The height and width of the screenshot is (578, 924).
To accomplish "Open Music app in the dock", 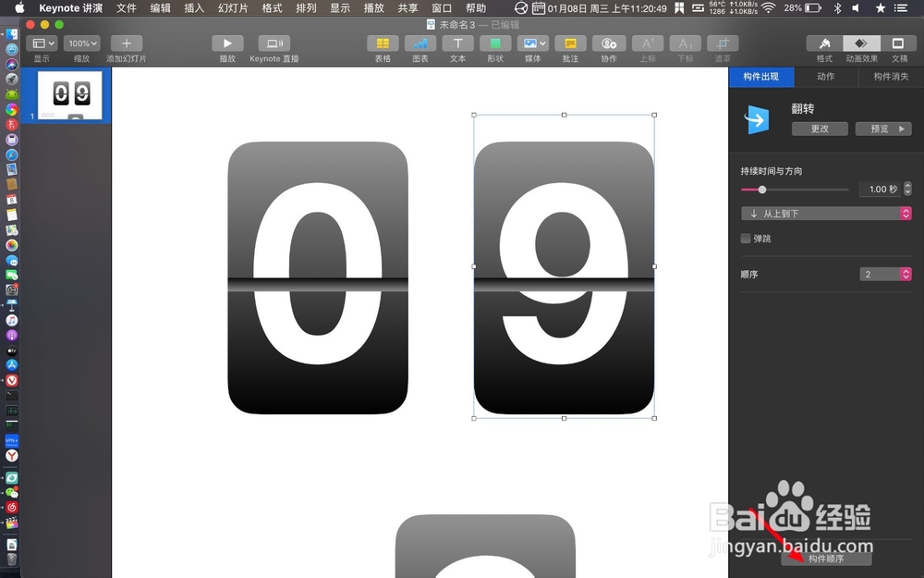I will (12, 320).
